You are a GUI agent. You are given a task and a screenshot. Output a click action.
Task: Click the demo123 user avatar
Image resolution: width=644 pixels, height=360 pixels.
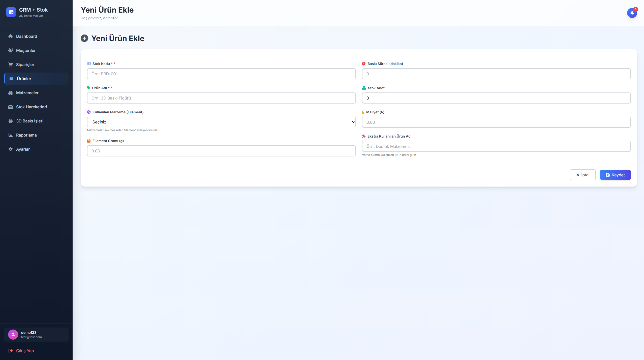tap(13, 335)
